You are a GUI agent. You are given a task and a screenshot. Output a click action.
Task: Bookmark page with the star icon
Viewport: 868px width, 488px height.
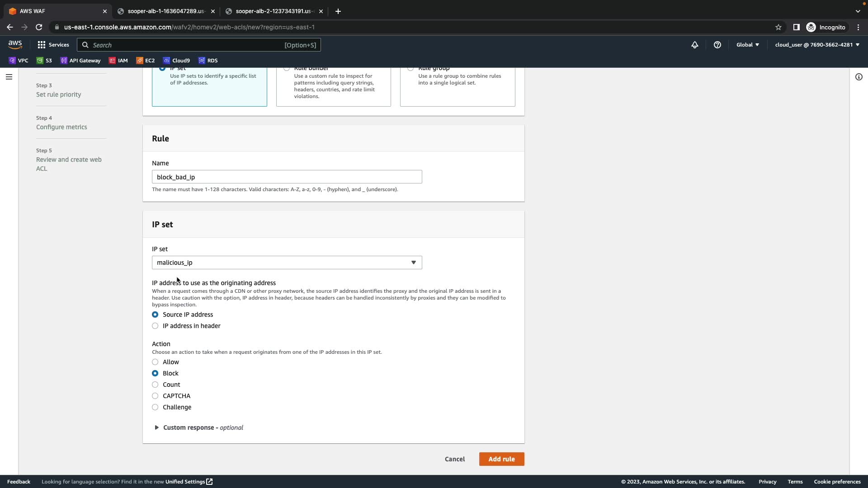point(778,27)
